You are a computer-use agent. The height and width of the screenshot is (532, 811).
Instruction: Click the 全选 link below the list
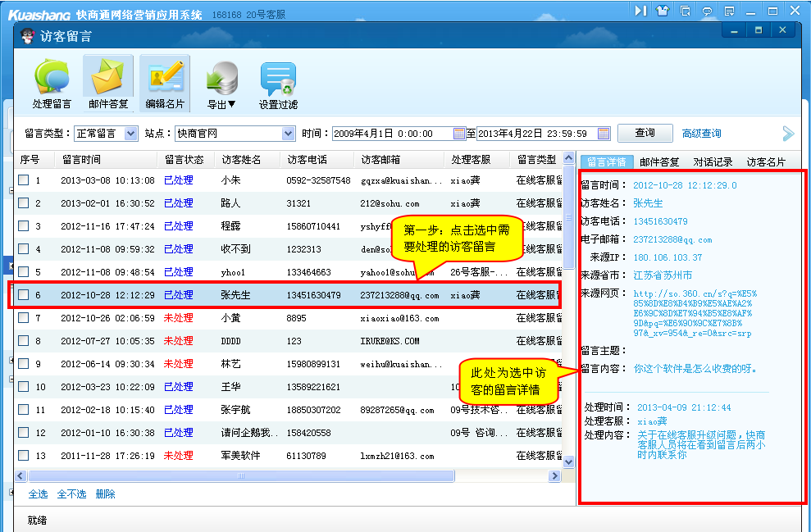(x=38, y=494)
